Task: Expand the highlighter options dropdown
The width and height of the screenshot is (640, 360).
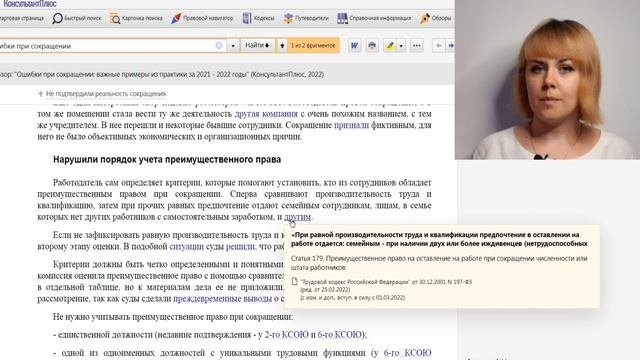Action: tap(401, 46)
